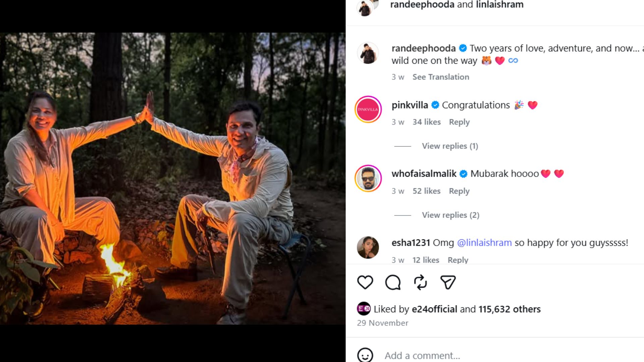The width and height of the screenshot is (644, 362).
Task: Open esha1231 profile avatar
Action: 368,247
